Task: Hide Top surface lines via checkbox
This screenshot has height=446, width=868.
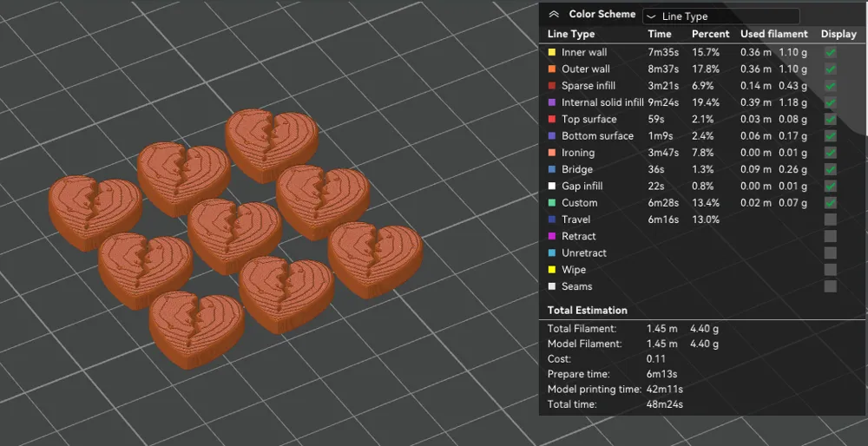Action: point(830,119)
